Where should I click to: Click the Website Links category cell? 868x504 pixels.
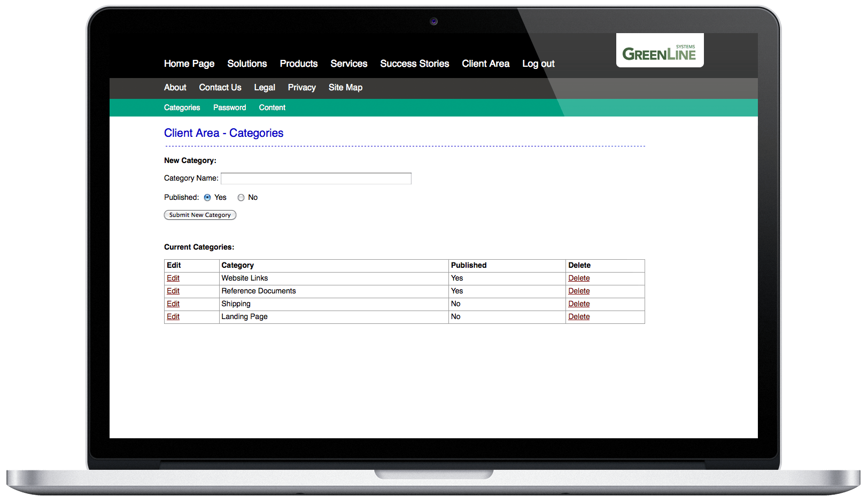334,278
